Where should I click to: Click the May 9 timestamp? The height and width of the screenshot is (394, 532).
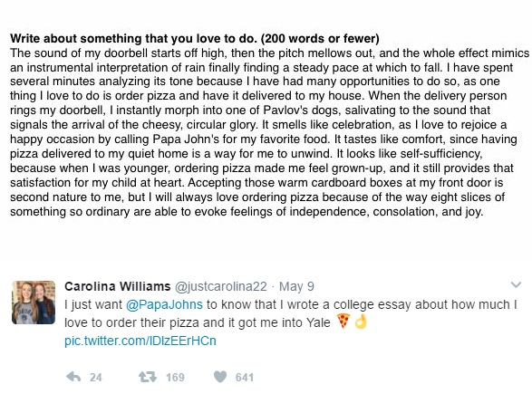[296, 287]
